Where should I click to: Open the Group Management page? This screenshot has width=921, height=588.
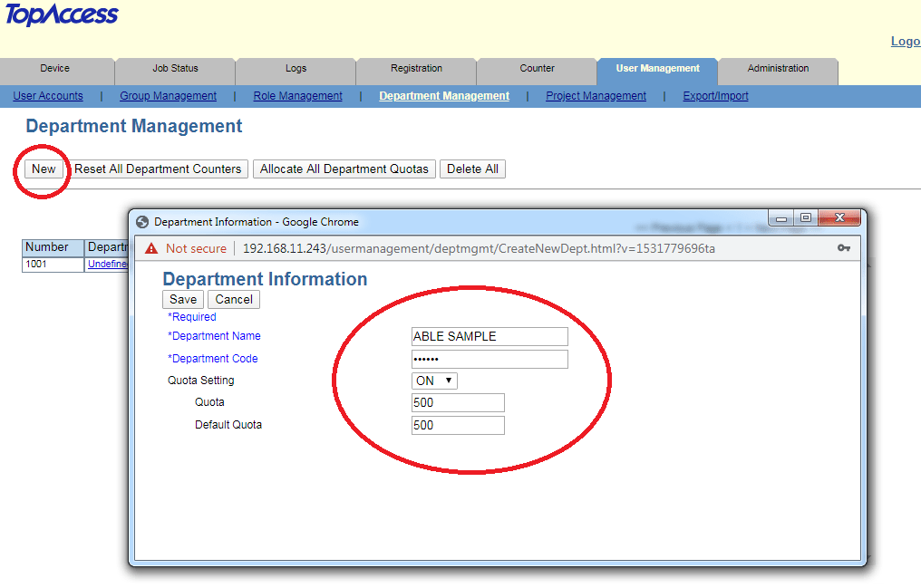click(167, 95)
